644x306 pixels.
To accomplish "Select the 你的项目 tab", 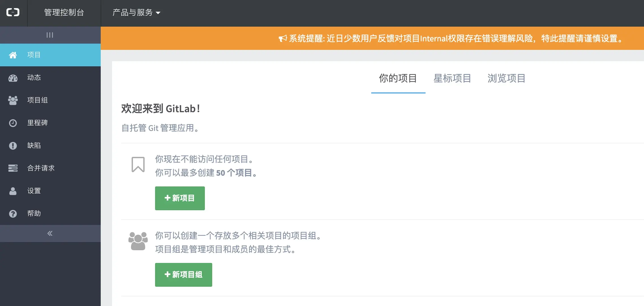I will click(x=398, y=78).
